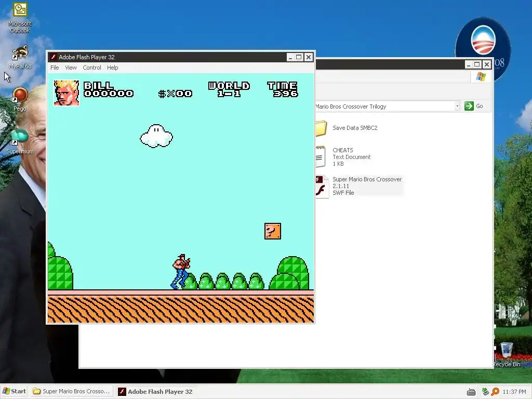Select the Super Mario Bros Crossover SWF icon
Image resolution: width=532 pixels, height=399 pixels.
pos(322,187)
